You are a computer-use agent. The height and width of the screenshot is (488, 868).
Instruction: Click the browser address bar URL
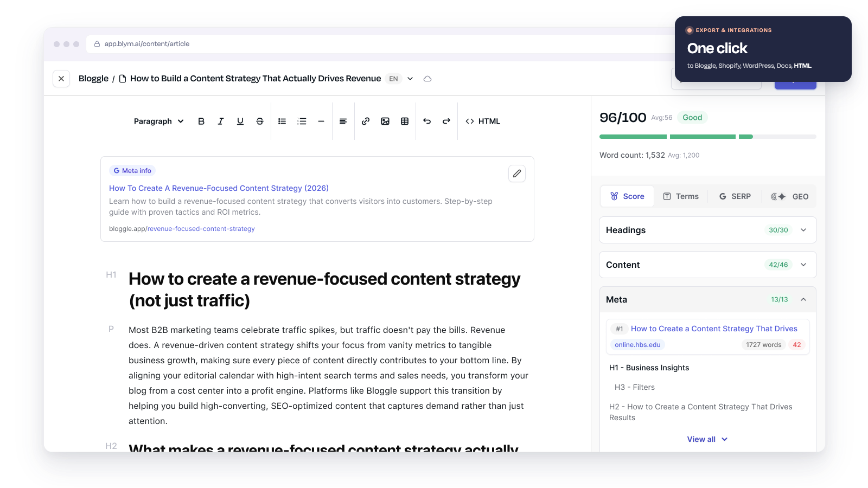click(x=147, y=44)
